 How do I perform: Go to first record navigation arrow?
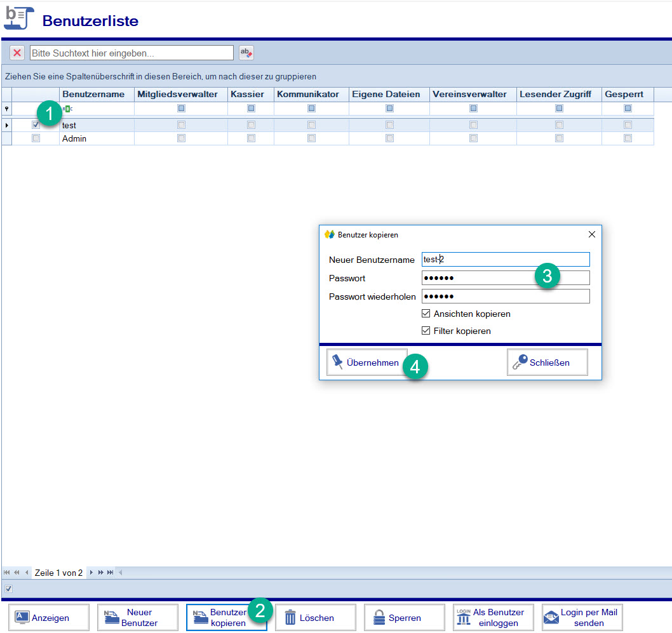pyautogui.click(x=6, y=573)
